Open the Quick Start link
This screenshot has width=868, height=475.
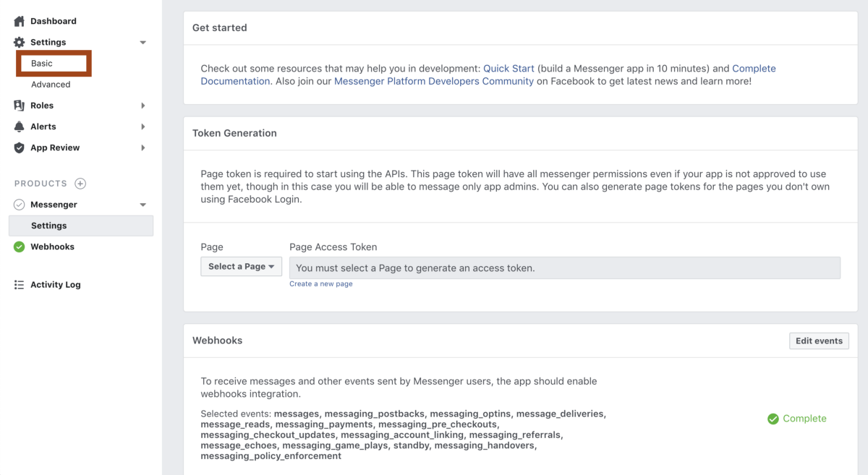509,69
